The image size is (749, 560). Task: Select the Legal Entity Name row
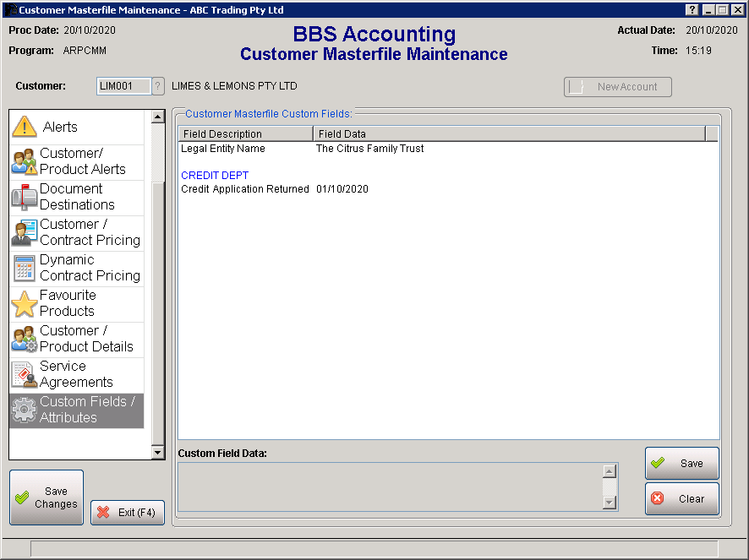[223, 149]
